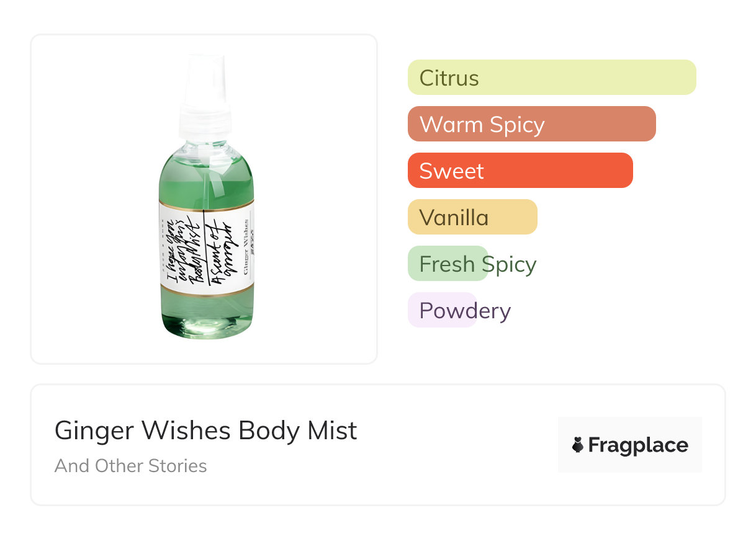Image resolution: width=756 pixels, height=536 pixels.
Task: Click the letter F in the Fragplace wordmark
Action: tap(594, 445)
